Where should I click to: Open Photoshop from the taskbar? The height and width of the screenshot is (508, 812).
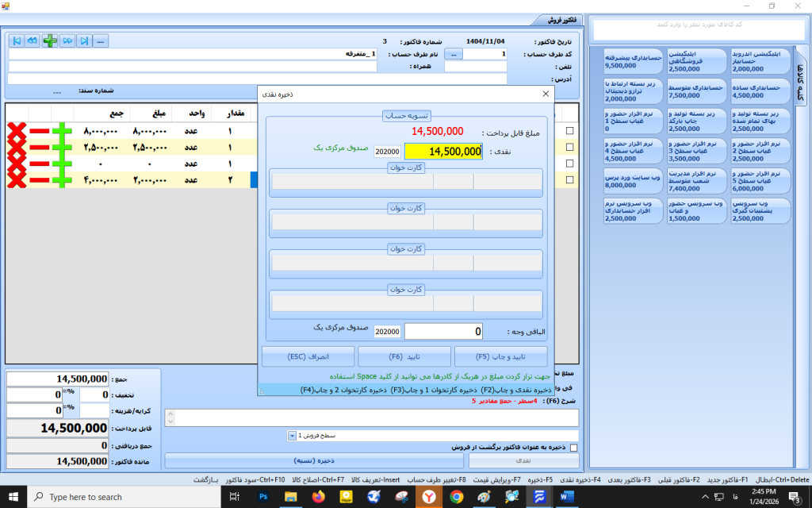point(264,496)
